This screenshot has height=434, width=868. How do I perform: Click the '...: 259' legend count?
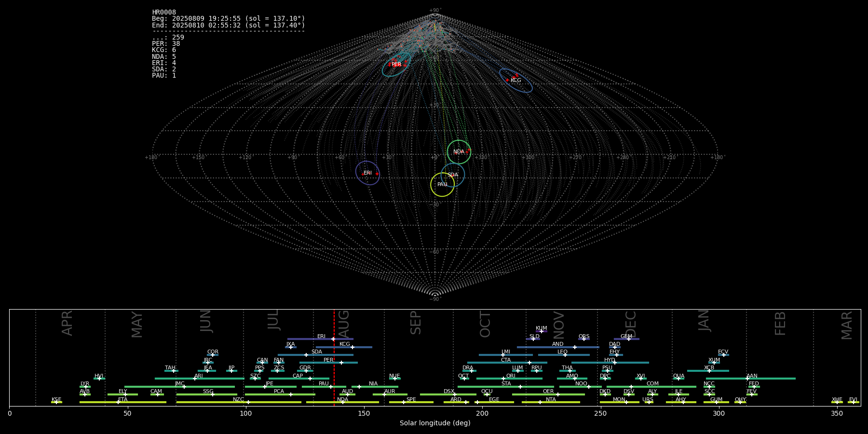[168, 38]
